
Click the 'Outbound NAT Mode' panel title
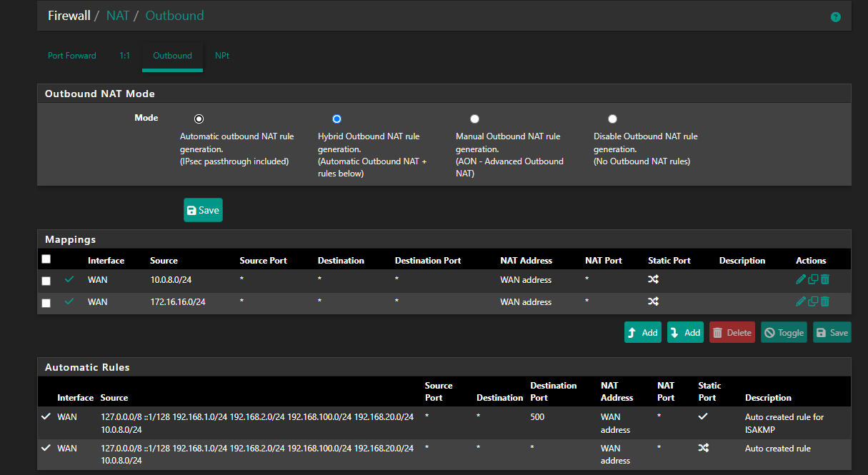pyautogui.click(x=100, y=94)
